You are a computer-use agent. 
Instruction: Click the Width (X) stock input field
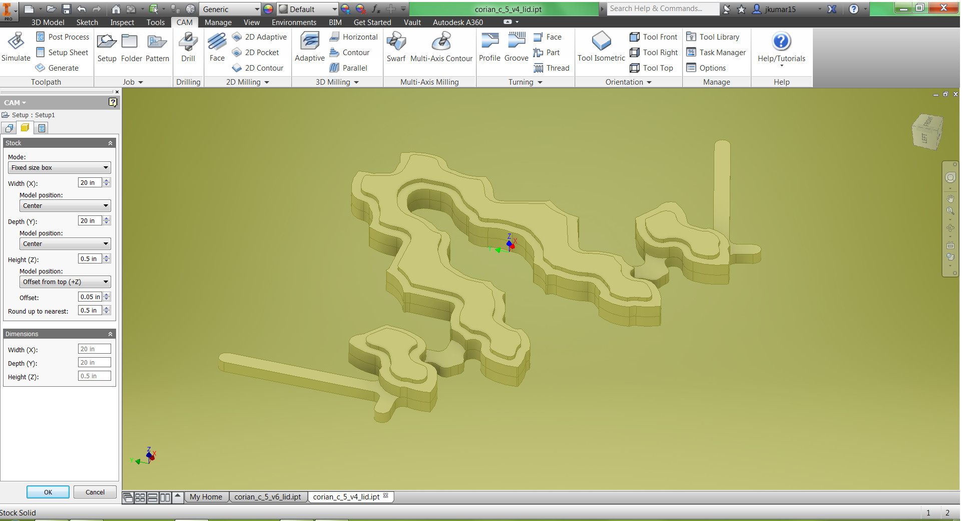[x=90, y=183]
